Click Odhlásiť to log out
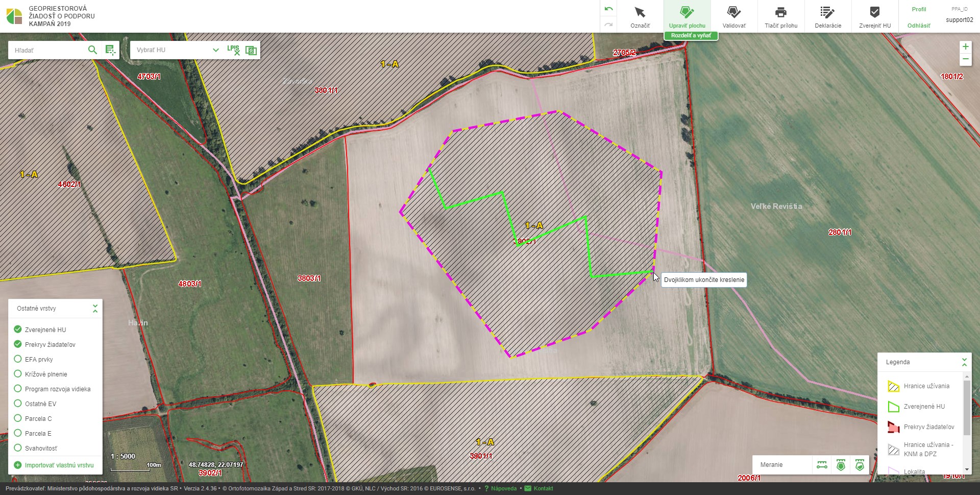This screenshot has width=980, height=495. (919, 26)
